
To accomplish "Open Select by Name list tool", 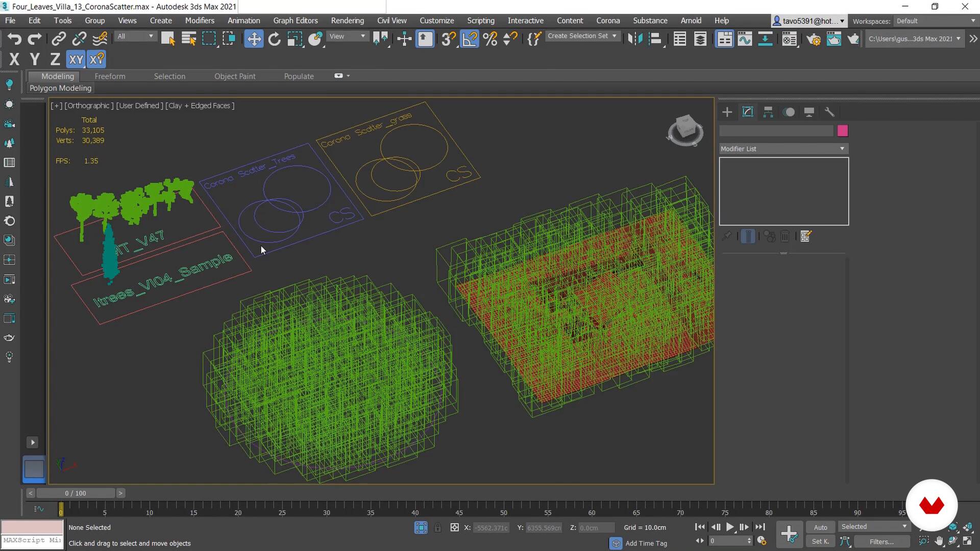I will click(189, 39).
